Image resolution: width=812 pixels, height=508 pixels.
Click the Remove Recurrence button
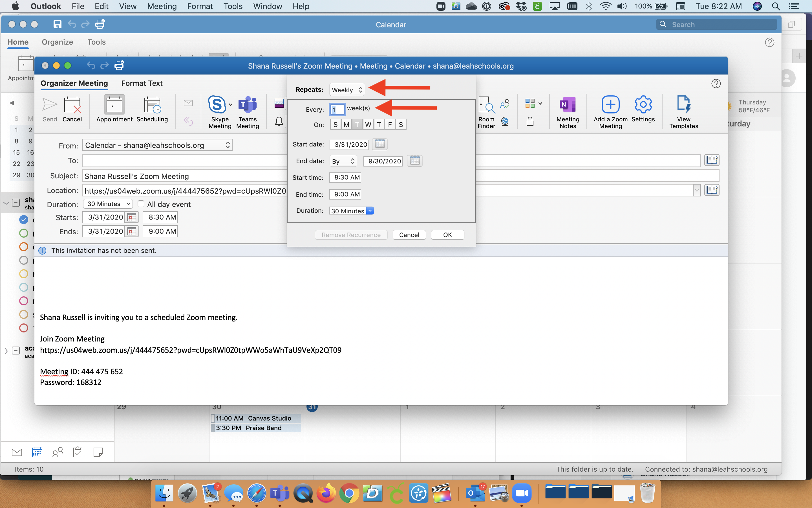351,235
